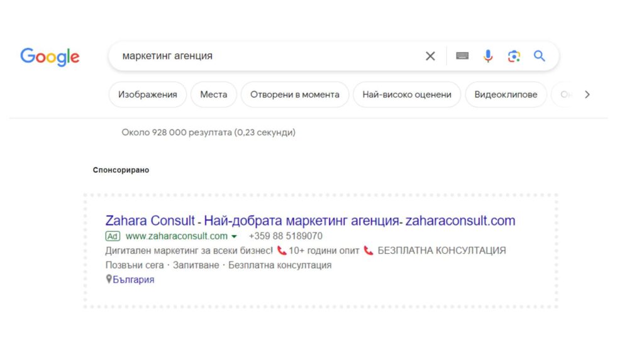This screenshot has width=644, height=362.
Task: Call the +359 88 5189070 number
Action: (x=286, y=236)
